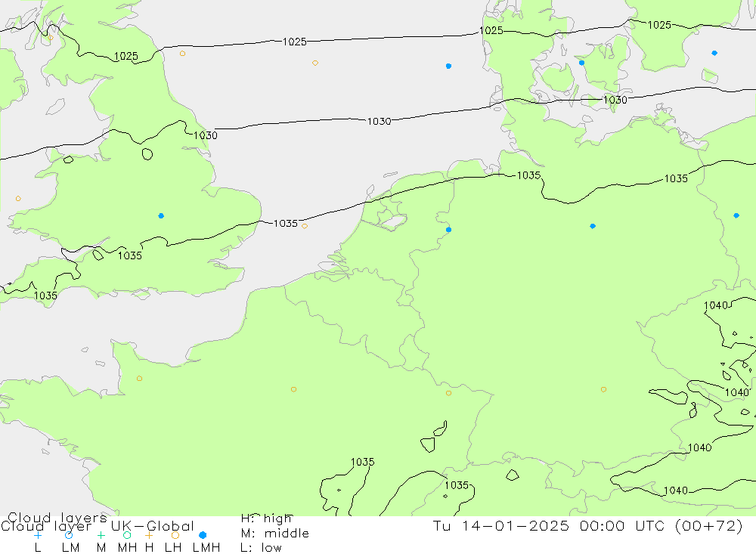Click the green circle MH legend symbol

[x=127, y=535]
